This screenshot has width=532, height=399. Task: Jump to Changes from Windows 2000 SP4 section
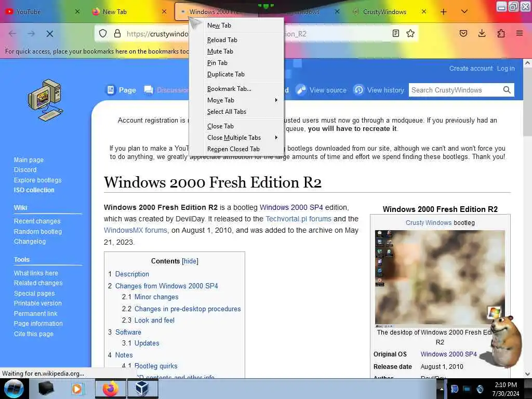pyautogui.click(x=167, y=286)
